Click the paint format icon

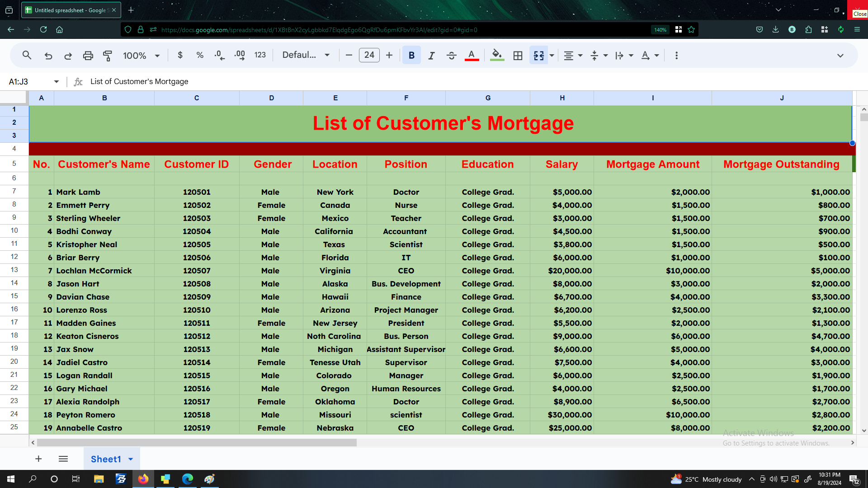[108, 56]
